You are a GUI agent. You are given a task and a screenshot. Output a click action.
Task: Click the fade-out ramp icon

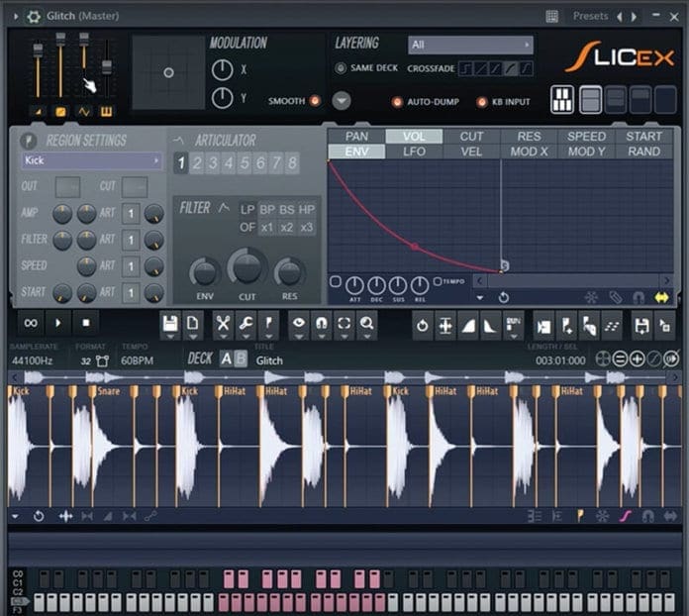tap(490, 326)
